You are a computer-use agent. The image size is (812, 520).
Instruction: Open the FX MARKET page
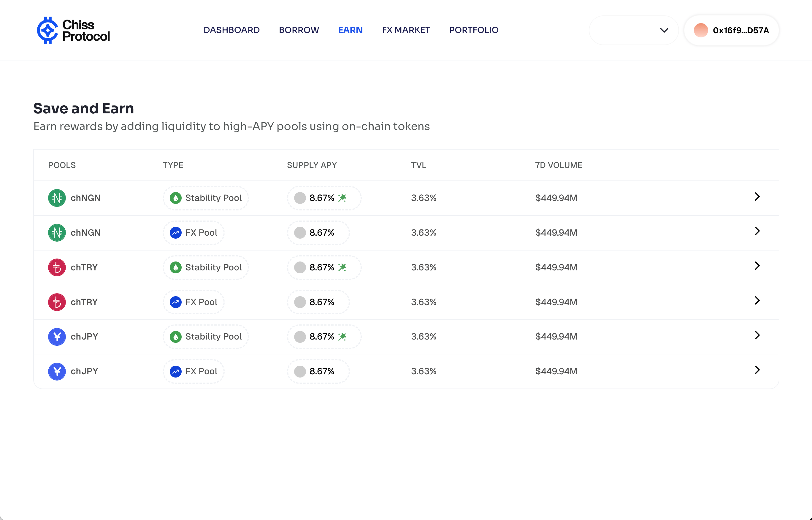[406, 30]
